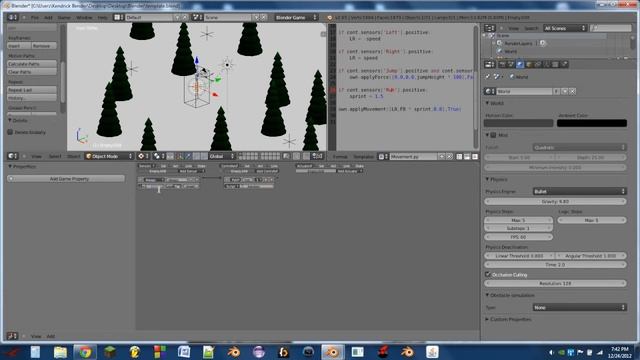Open the Window menu in Blender header
The image size is (640, 360).
pos(84,18)
